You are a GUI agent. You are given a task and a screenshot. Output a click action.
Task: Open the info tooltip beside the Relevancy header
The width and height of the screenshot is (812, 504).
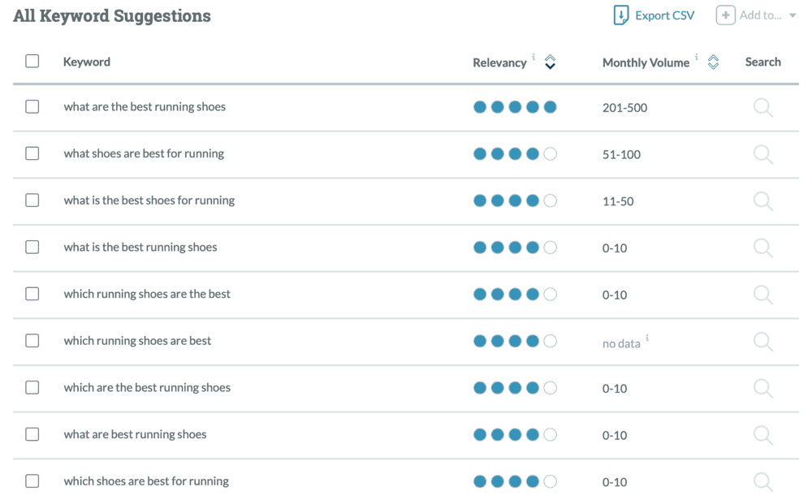(x=533, y=56)
